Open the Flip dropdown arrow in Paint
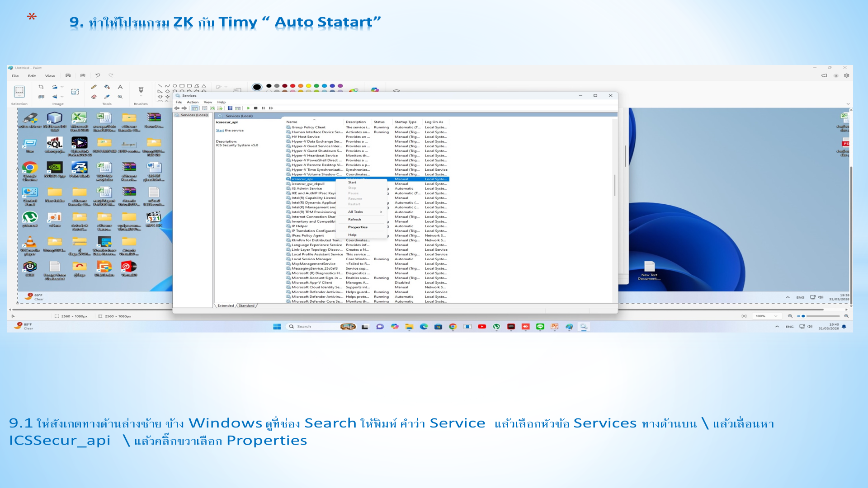This screenshot has width=868, height=488. (62, 97)
